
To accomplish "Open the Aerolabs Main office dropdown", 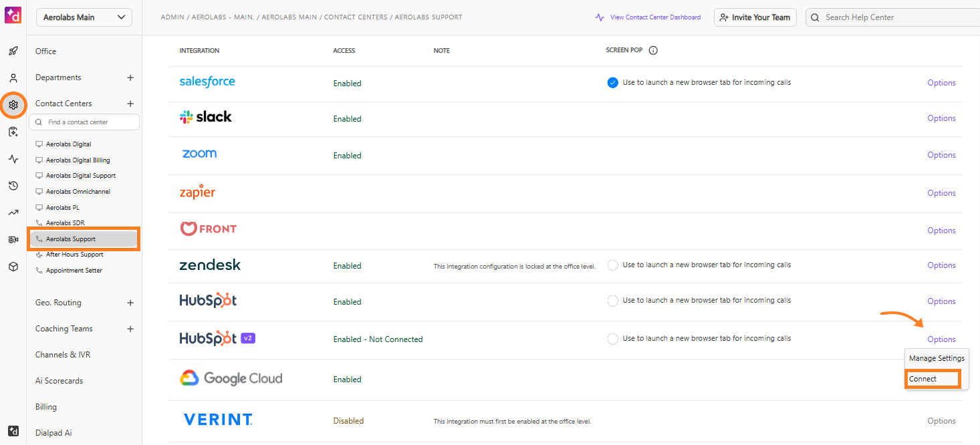I will pyautogui.click(x=84, y=17).
